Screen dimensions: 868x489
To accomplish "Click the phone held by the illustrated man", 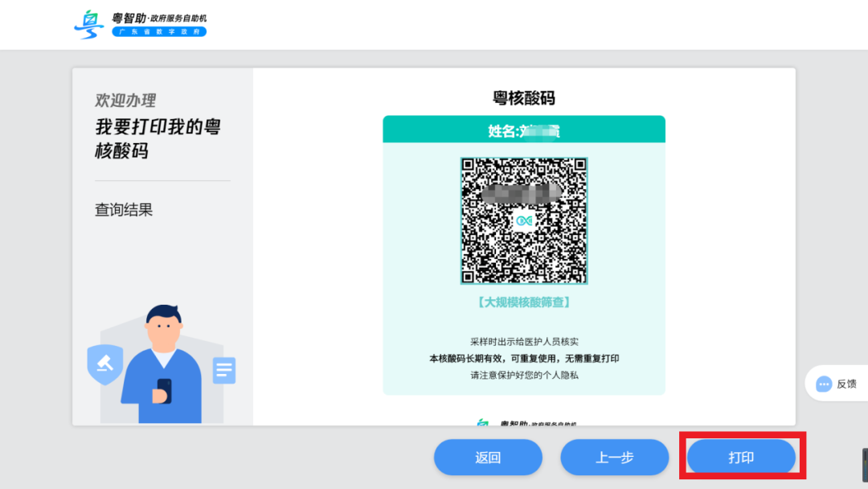I will click(x=163, y=390).
